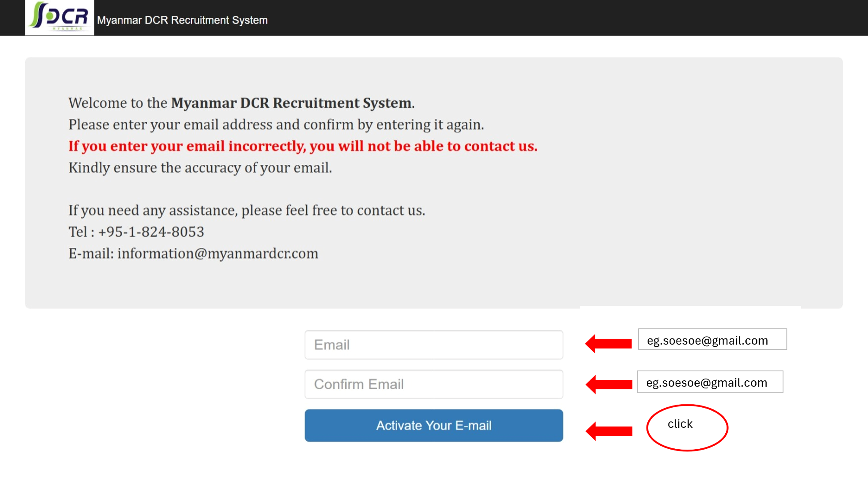The image size is (868, 492).
Task: Click the red arrow beside Confirm Email field
Action: [609, 384]
